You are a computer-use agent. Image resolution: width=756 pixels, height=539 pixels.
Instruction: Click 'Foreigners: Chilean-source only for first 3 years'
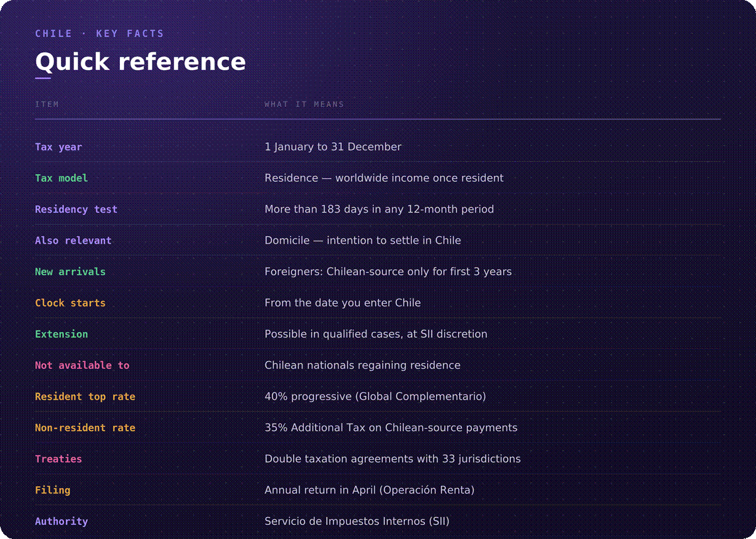[388, 271]
